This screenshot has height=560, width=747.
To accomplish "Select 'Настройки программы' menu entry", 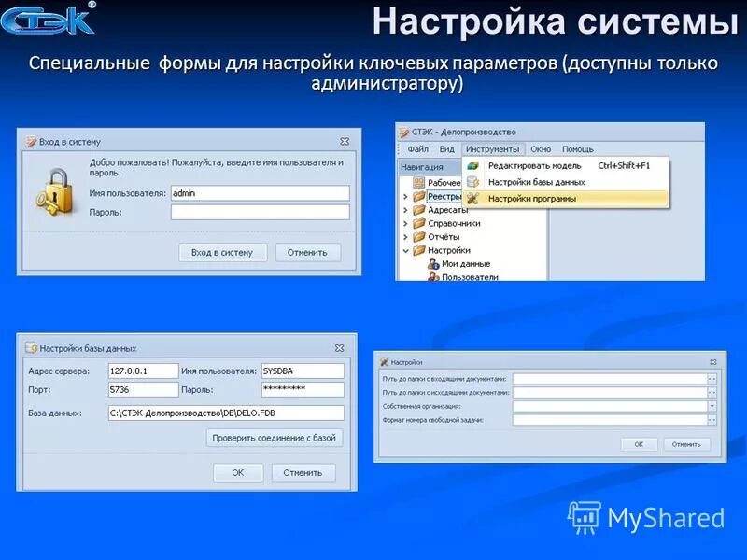I will pos(566,199).
